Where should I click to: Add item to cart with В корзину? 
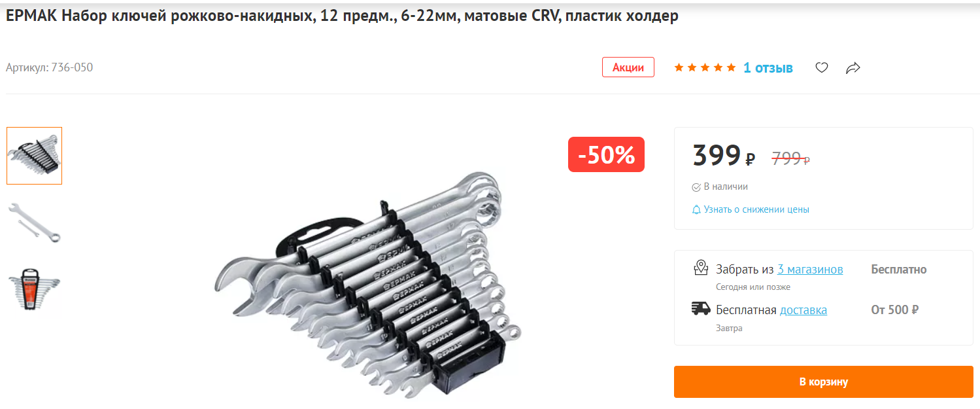pos(824,382)
